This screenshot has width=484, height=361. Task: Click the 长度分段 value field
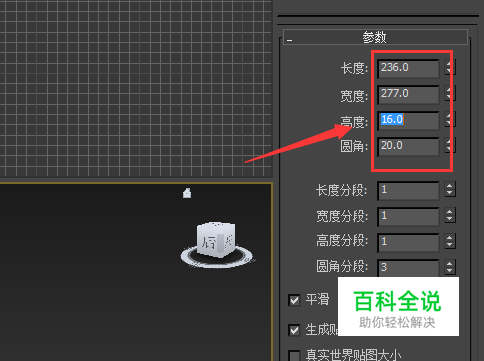408,191
